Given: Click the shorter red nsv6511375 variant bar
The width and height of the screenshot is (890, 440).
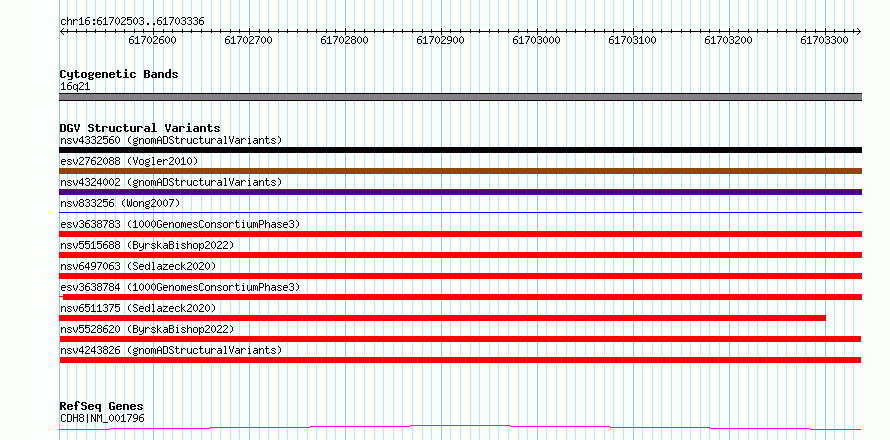Looking at the screenshot, I should [442, 318].
